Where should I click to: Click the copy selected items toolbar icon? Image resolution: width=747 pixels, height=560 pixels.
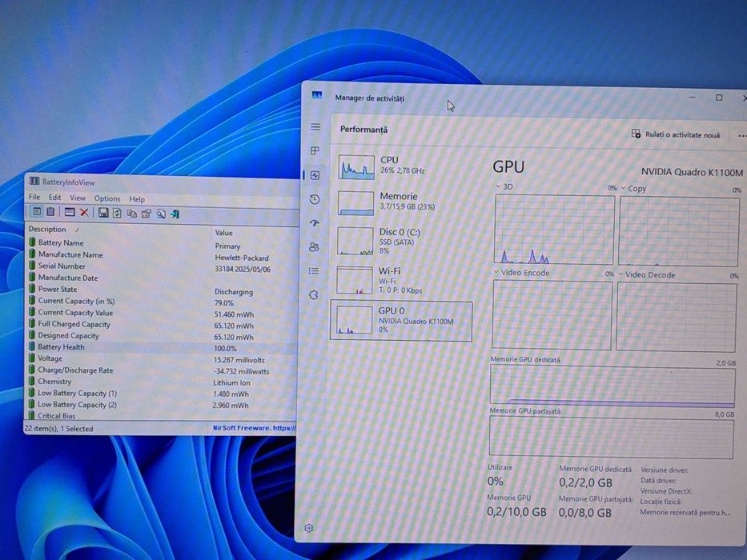pyautogui.click(x=131, y=214)
